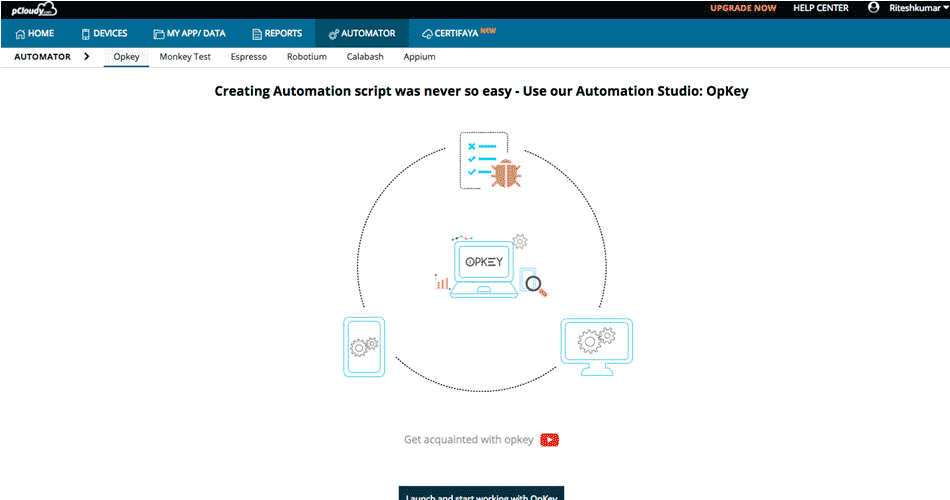Click the bug checklist icon
Viewport: 950px width, 500px height.
tap(490, 161)
